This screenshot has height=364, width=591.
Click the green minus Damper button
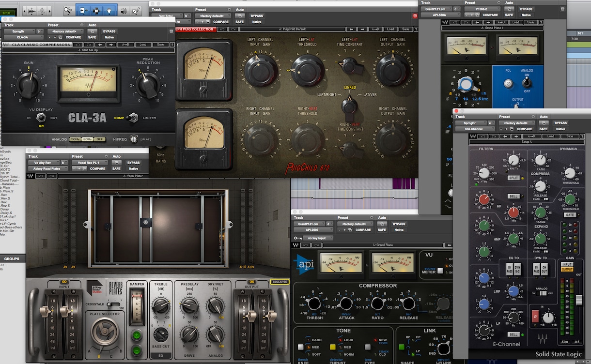coord(137,349)
